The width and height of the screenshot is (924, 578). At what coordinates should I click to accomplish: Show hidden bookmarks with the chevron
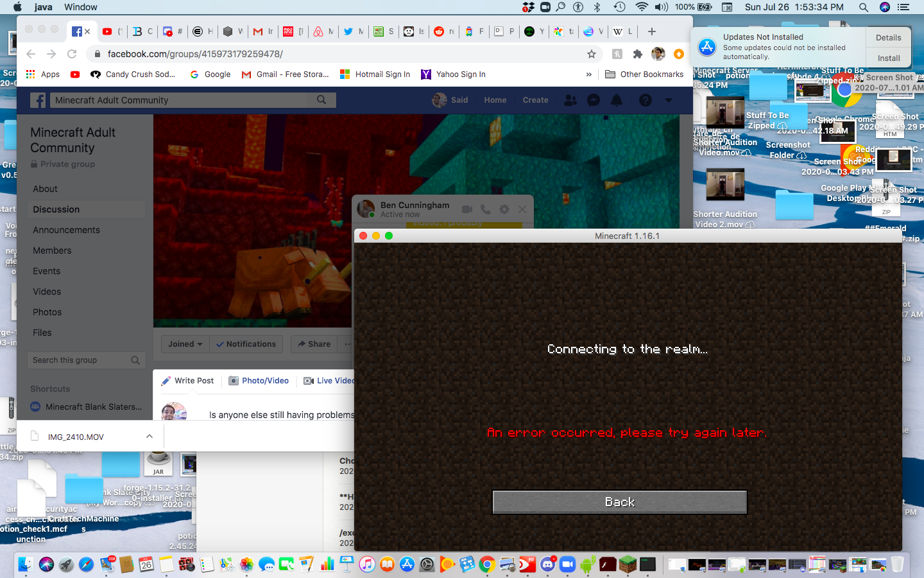589,74
